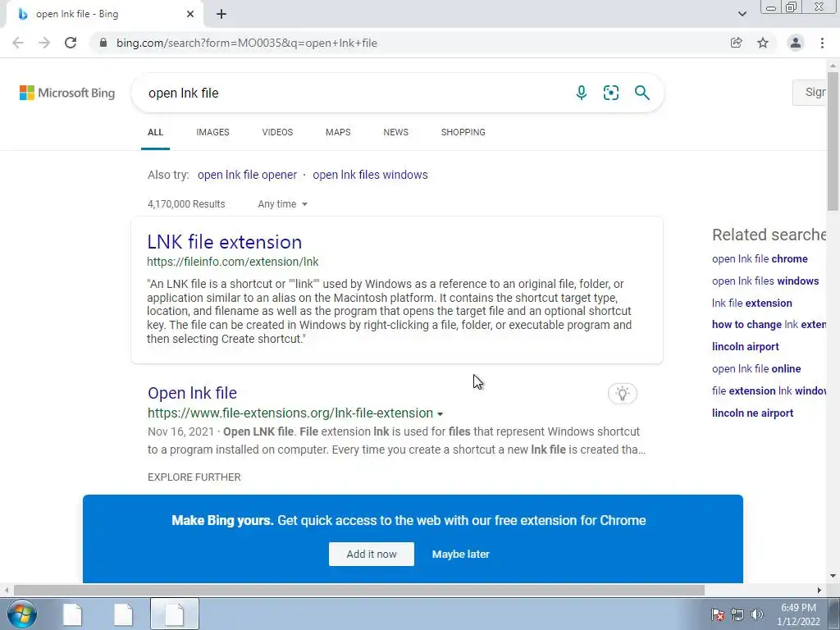The image size is (840, 630).
Task: Click the vertical scrollbar thumb
Action: tap(833, 141)
